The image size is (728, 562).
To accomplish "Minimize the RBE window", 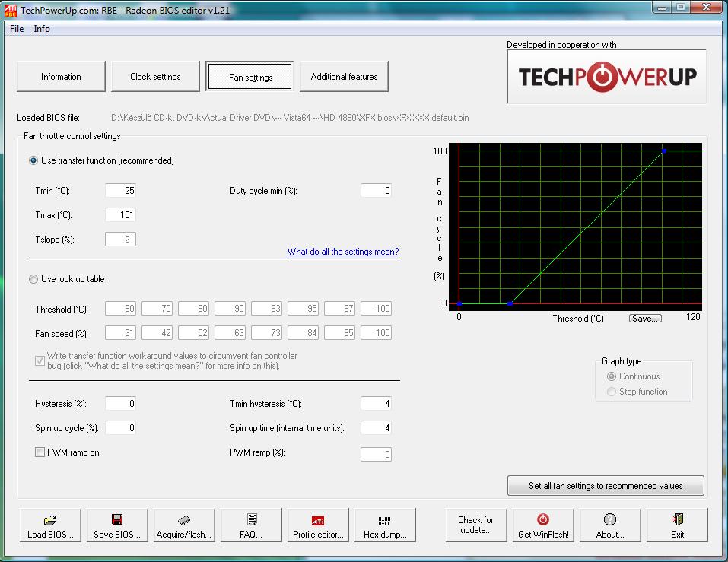I will (x=662, y=8).
